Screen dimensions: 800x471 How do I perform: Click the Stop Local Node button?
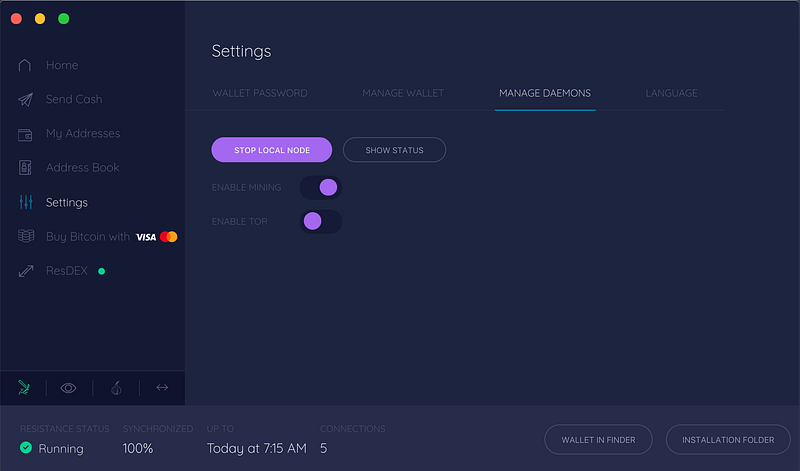271,150
